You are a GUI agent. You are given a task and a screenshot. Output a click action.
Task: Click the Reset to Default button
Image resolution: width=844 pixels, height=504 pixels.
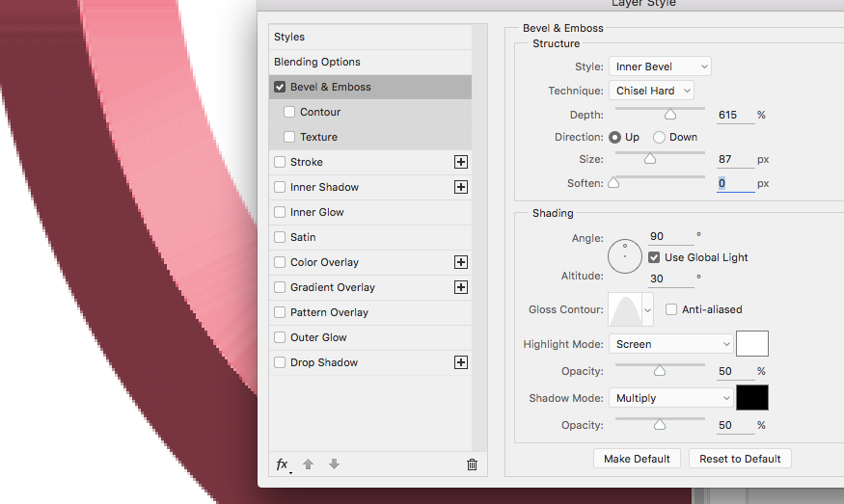coord(740,459)
